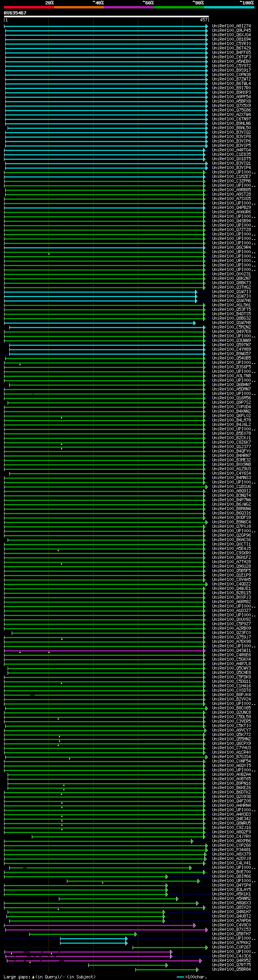Screen dimensions: 258x980
Task: Open hit UniRef100_Q01DT5
Action: pyautogui.click(x=231, y=159)
